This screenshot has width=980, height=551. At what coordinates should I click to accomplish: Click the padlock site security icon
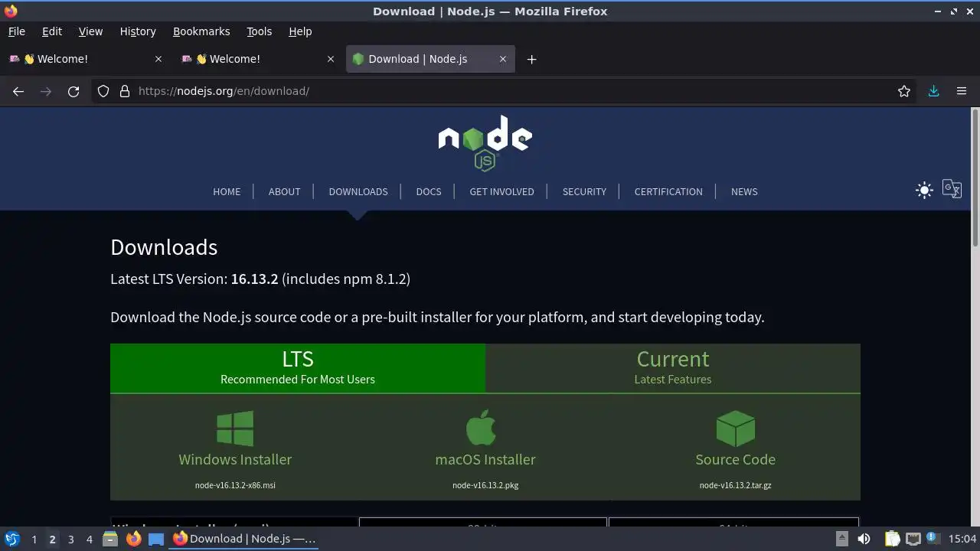[125, 91]
